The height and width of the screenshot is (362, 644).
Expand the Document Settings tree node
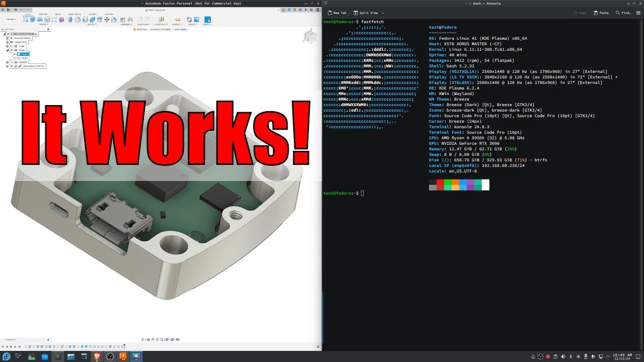coord(7,38)
